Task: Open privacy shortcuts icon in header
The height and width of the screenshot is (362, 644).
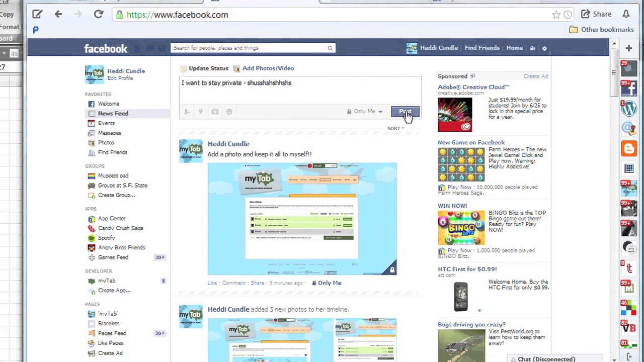Action: coord(532,48)
